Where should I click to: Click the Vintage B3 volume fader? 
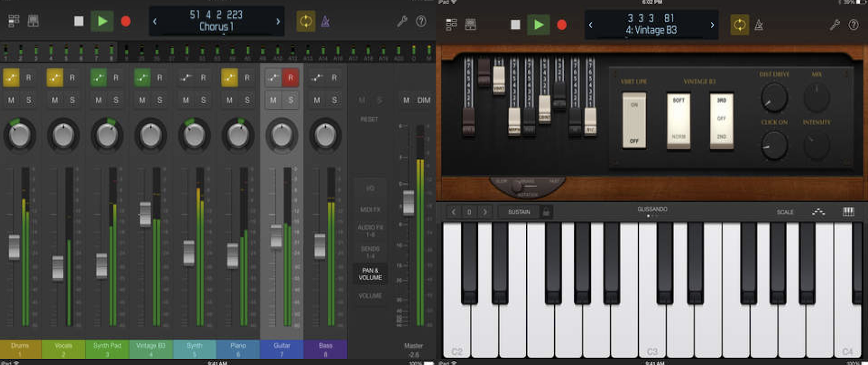pyautogui.click(x=145, y=214)
